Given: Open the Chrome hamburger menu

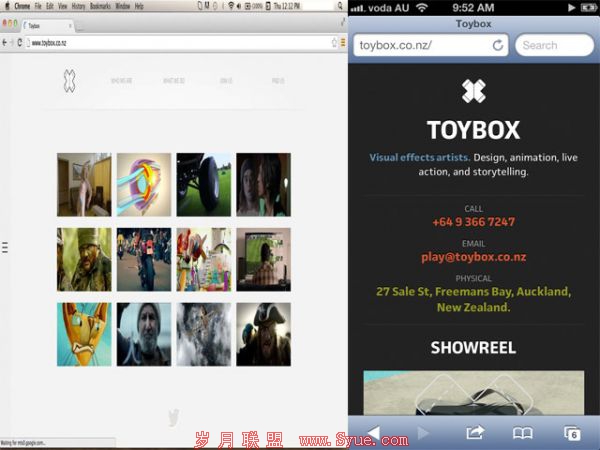Looking at the screenshot, I should [x=343, y=42].
